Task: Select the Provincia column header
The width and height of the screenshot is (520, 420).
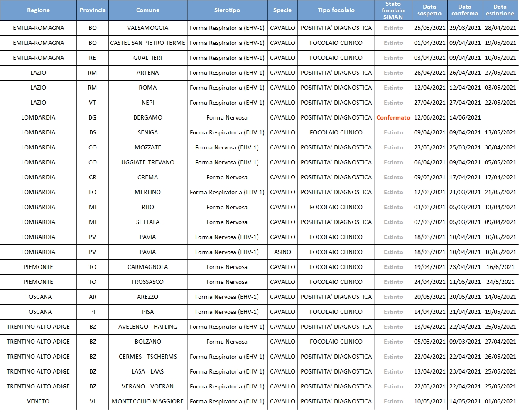Action: coord(93,10)
